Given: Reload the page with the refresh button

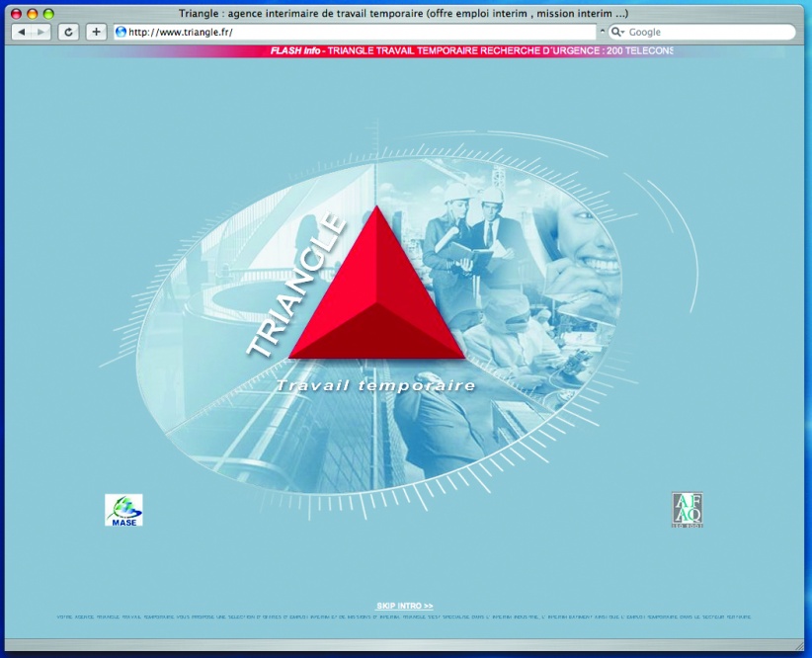Looking at the screenshot, I should click(x=68, y=33).
